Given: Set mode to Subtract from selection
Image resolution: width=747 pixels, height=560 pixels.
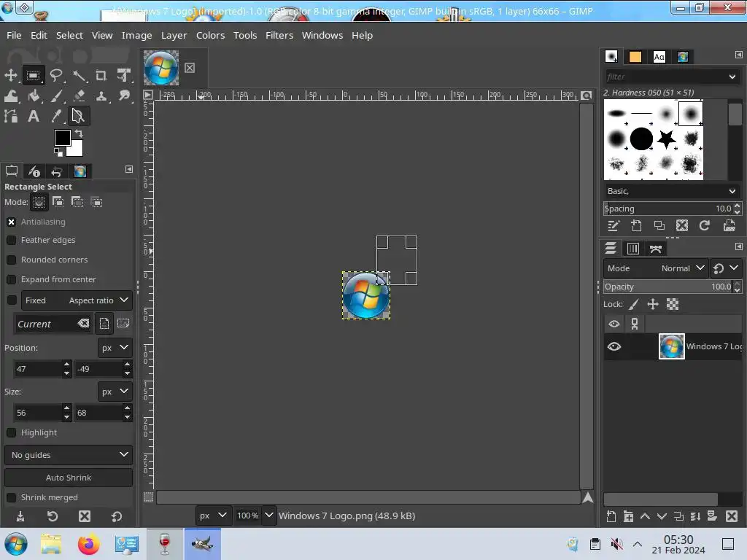Looking at the screenshot, I should tap(77, 203).
